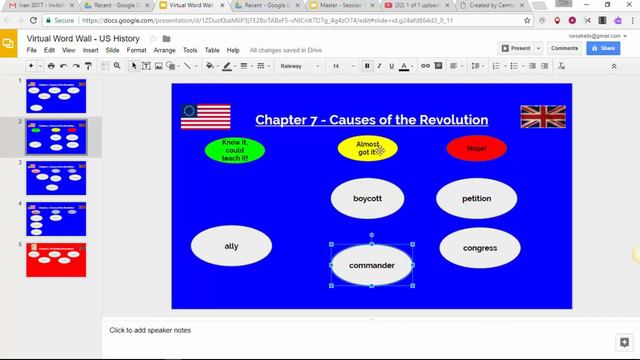Open the text alignment dropdown
Screen dimensions: 640x360
(456, 66)
